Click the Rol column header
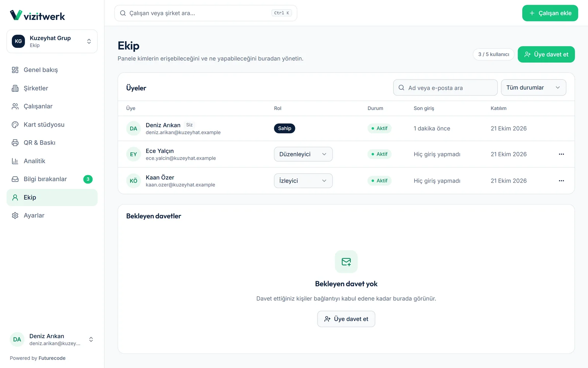Viewport: 588px width, 368px height. pos(277,108)
